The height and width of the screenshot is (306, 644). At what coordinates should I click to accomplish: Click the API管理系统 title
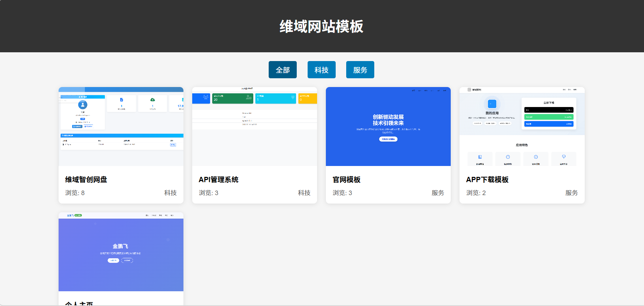[219, 180]
